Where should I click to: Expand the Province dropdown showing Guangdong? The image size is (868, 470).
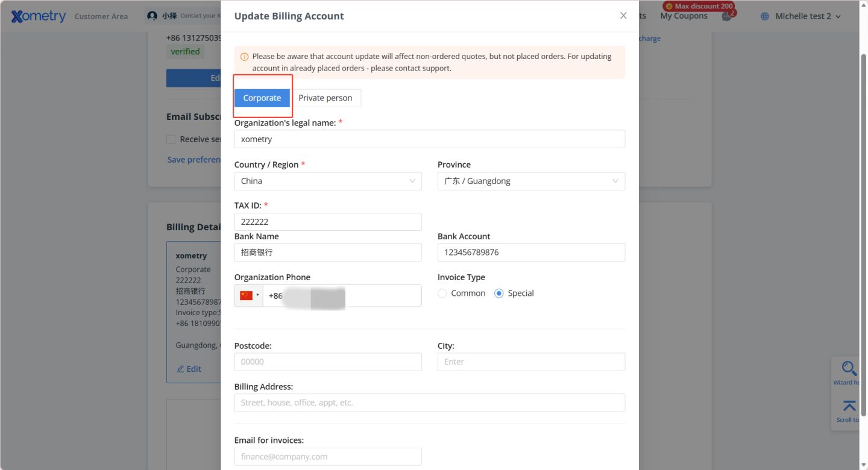click(531, 181)
